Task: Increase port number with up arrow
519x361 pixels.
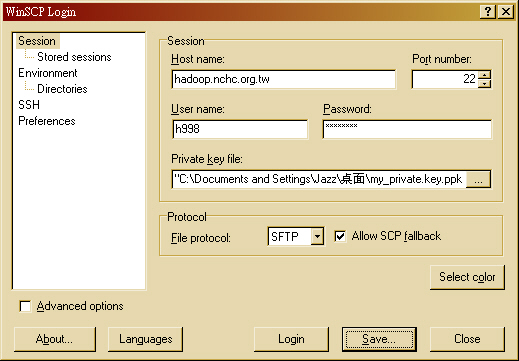Action: click(484, 75)
